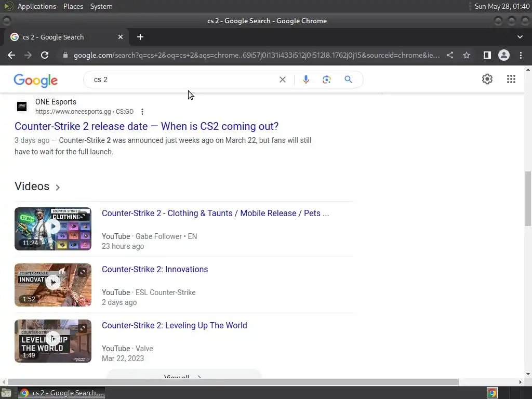The height and width of the screenshot is (399, 532).
Task: Click 'Mar 22, 2023' date text
Action: click(x=123, y=358)
